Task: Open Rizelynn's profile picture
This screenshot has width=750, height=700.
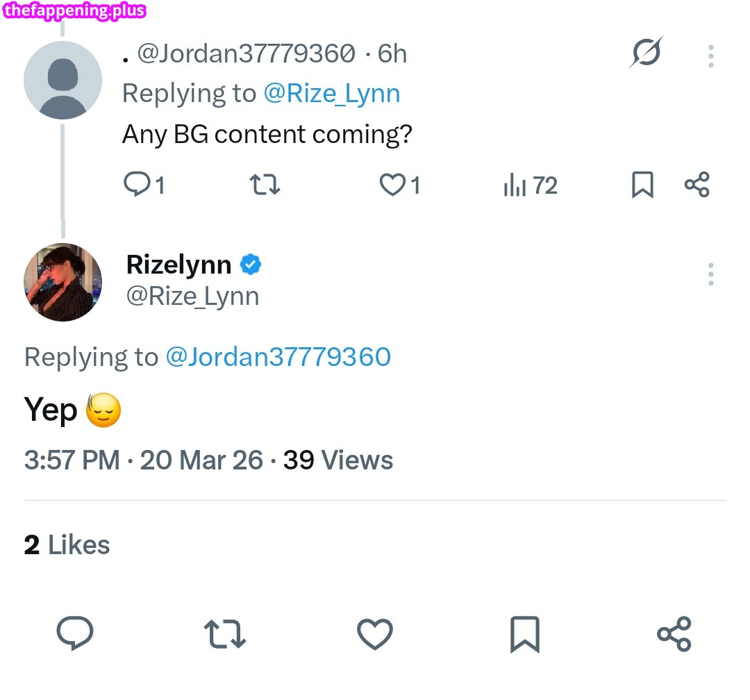Action: 62,282
